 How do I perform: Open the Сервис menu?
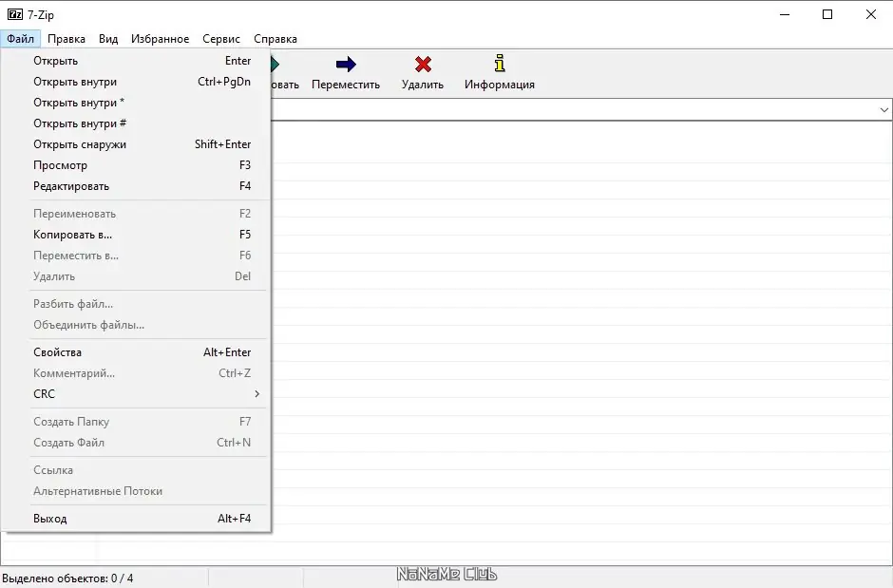(221, 39)
